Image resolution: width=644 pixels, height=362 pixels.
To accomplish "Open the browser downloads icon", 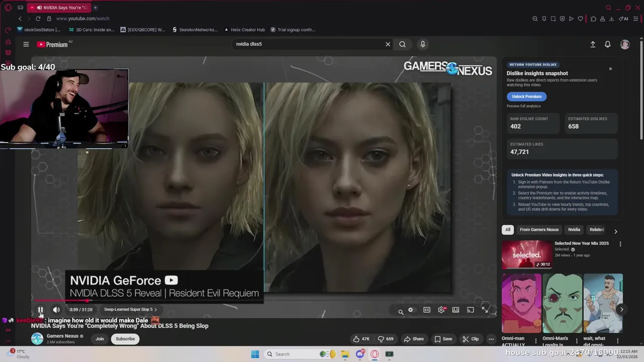I will point(611,19).
